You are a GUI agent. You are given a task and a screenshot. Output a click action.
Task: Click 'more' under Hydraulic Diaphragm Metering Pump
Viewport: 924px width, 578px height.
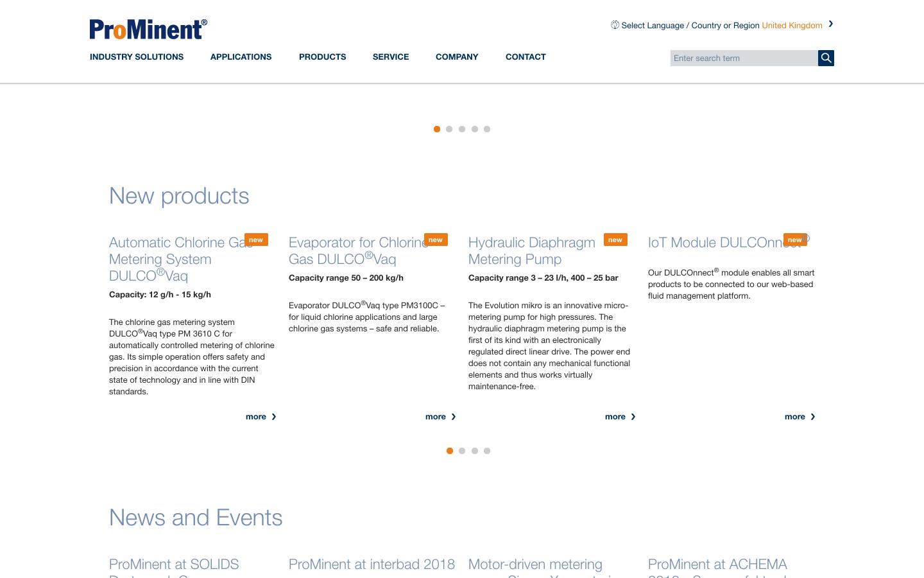(x=615, y=416)
